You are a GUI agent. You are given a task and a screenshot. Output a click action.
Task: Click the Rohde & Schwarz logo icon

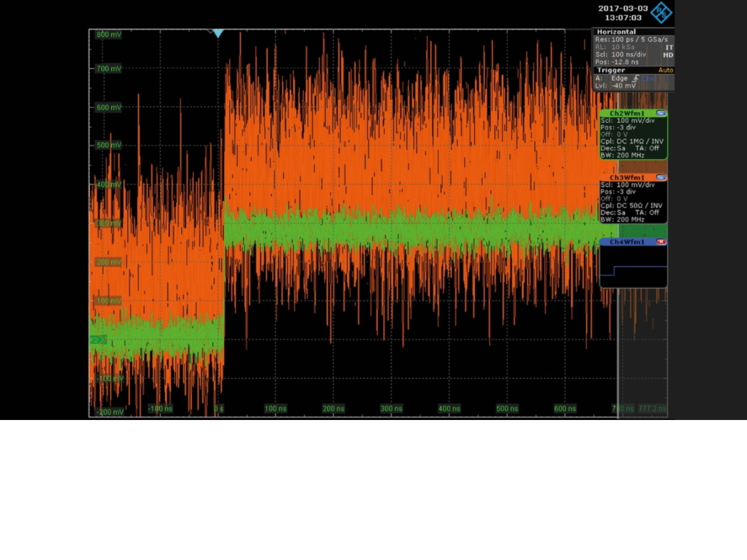[661, 12]
